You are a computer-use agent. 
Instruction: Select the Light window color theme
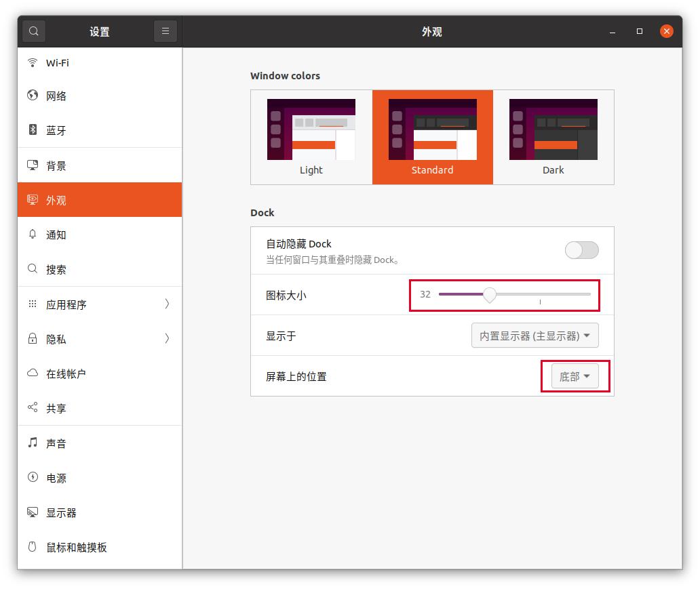click(x=311, y=136)
